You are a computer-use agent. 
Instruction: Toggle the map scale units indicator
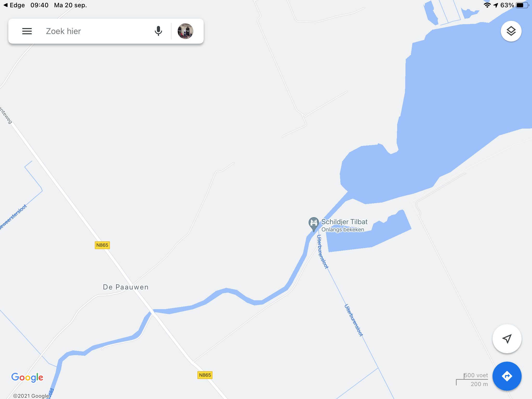tap(472, 380)
